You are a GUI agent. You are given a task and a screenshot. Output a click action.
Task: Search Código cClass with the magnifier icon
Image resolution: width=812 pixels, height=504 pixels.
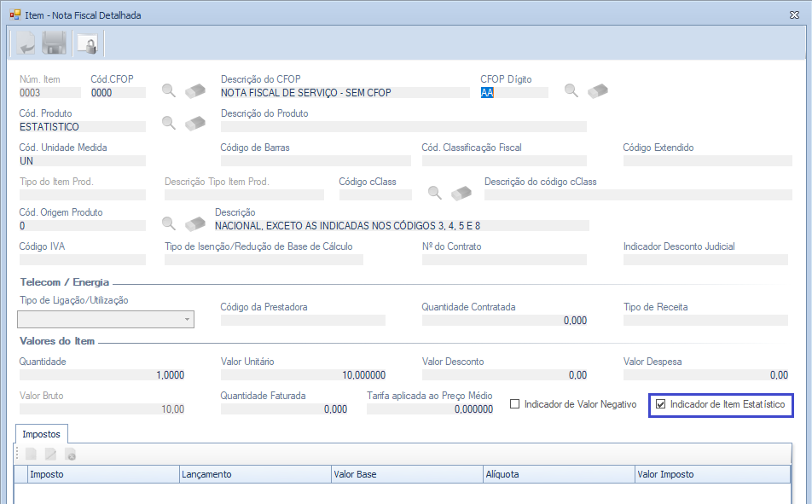[x=435, y=193]
